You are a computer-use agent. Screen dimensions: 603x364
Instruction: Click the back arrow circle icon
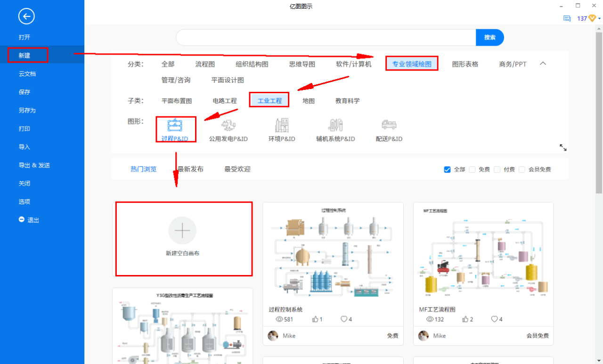click(x=26, y=16)
